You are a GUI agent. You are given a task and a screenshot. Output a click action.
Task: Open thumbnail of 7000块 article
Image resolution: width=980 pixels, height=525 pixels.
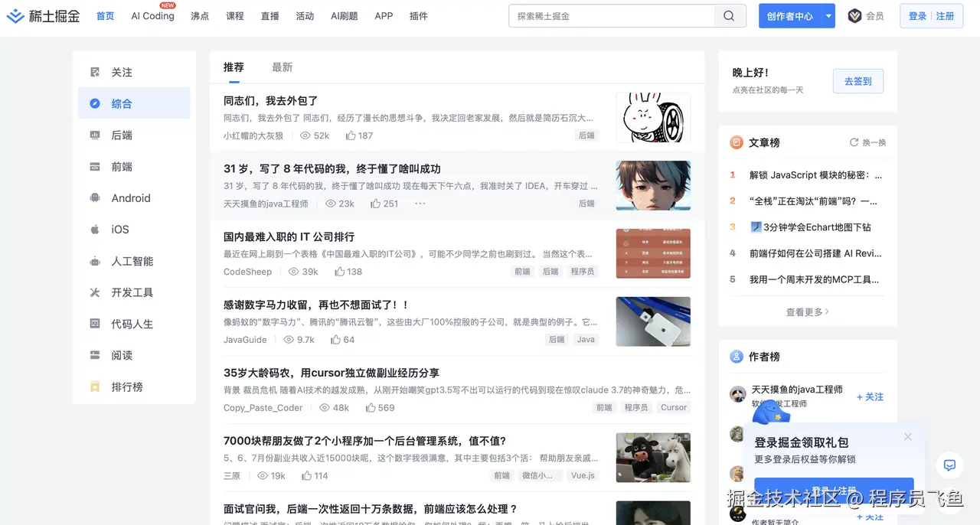pos(653,458)
